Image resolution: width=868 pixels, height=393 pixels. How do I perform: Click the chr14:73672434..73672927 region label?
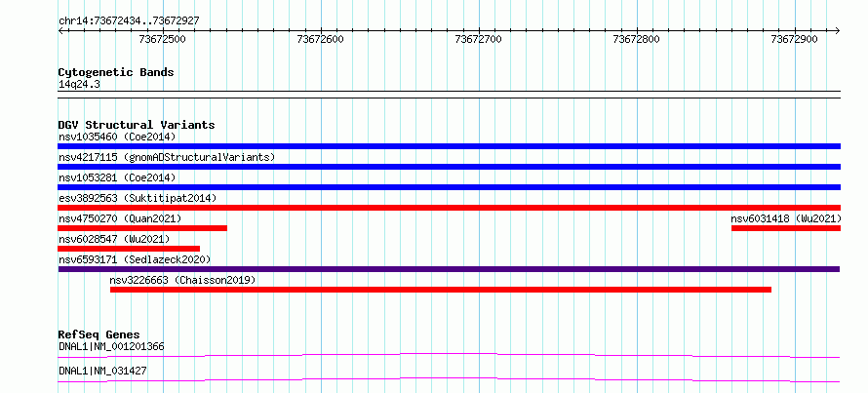[x=129, y=21]
